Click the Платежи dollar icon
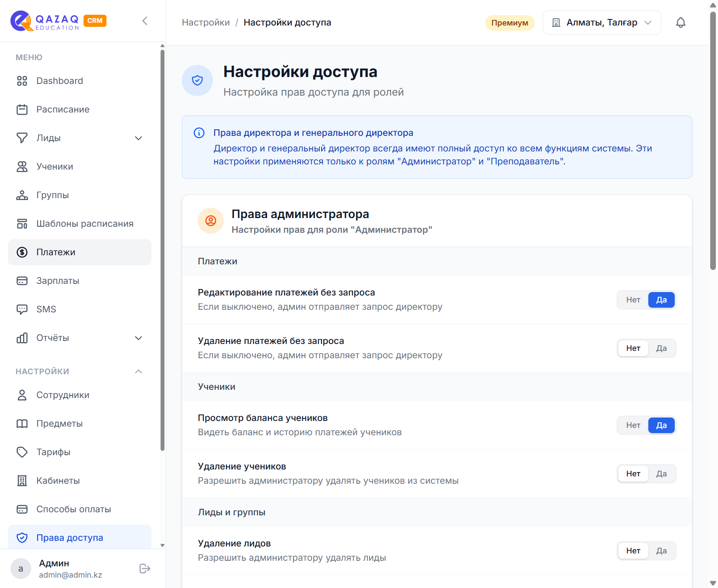 point(22,252)
